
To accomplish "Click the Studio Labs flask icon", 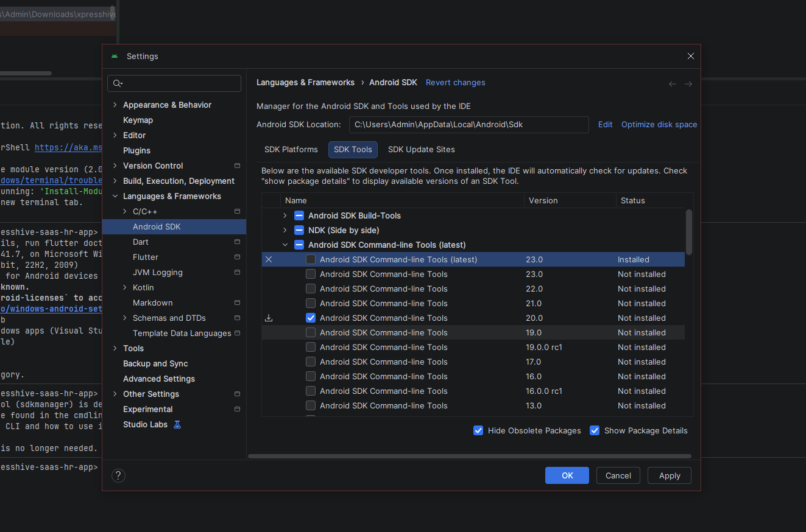I will click(177, 424).
